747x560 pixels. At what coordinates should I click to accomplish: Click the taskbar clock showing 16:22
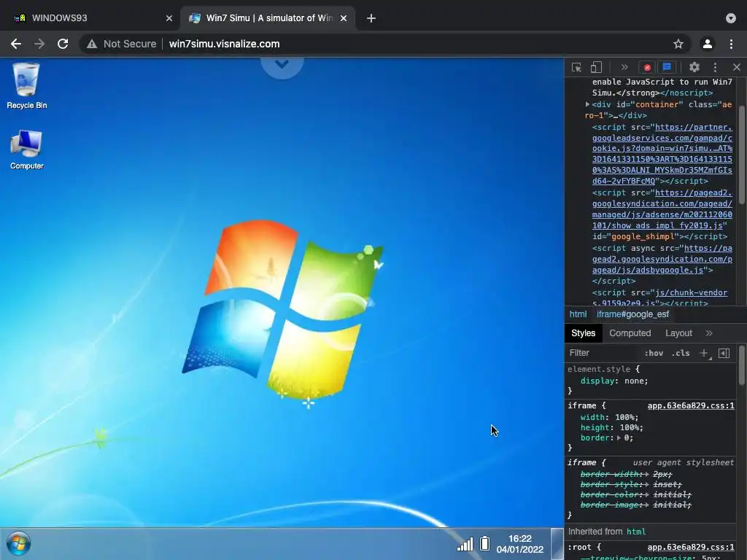point(519,544)
